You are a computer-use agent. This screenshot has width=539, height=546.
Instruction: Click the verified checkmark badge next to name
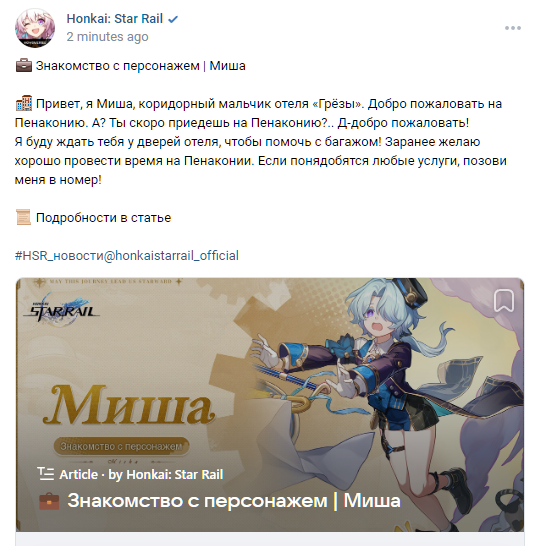(x=173, y=19)
